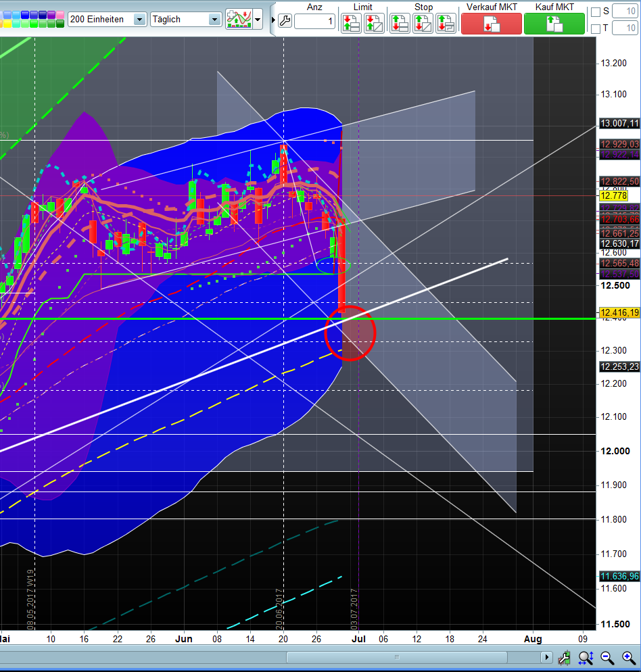Click the 03.07.2017 date marker label
Viewport: 641px width, 672px height.
[x=354, y=609]
